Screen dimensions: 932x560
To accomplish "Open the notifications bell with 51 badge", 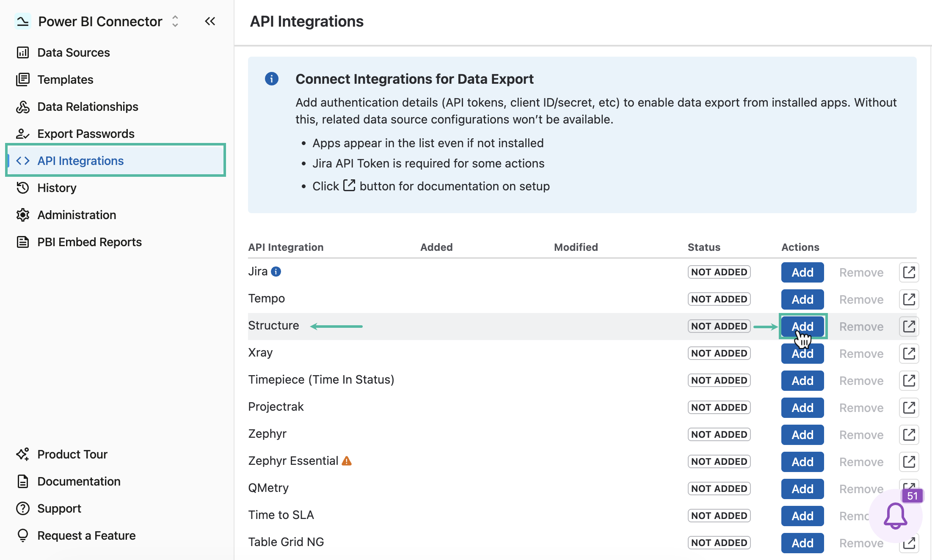I will (896, 515).
